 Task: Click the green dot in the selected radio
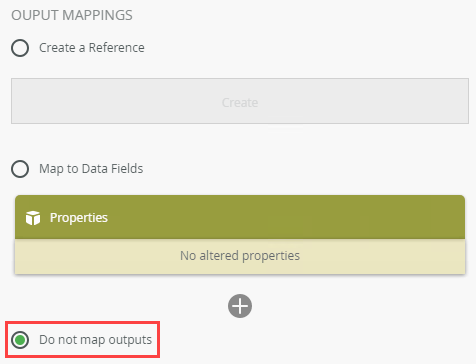point(20,340)
